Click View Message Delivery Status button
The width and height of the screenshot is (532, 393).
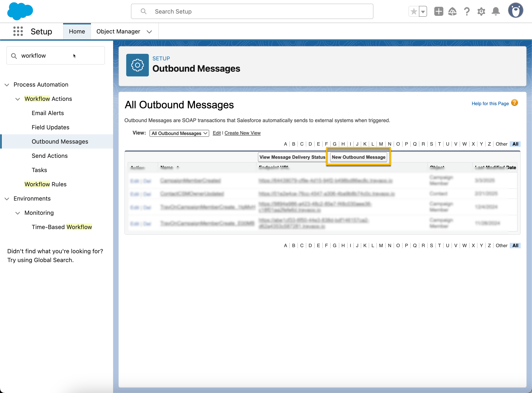(292, 157)
